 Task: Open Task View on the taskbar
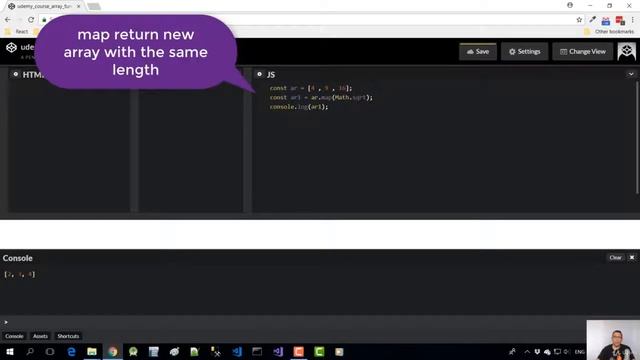click(x=50, y=351)
